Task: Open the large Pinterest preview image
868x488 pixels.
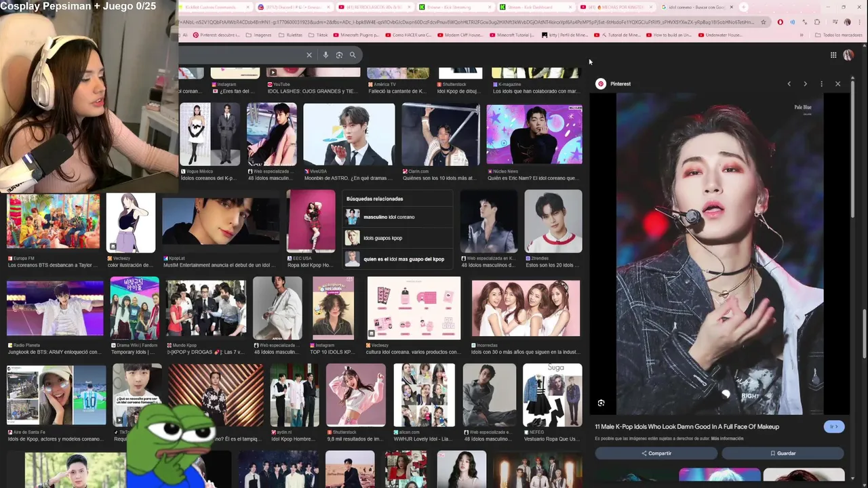Action: [x=719, y=253]
